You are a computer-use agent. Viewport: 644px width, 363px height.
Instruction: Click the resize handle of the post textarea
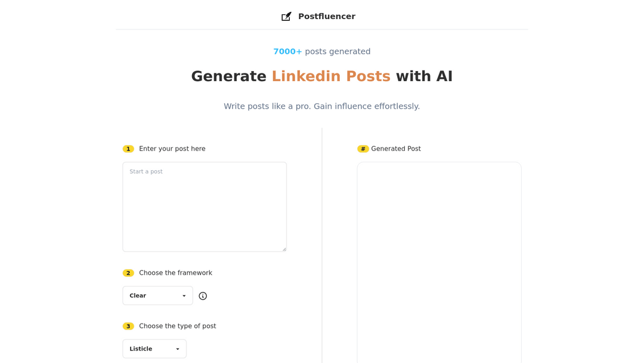[284, 249]
